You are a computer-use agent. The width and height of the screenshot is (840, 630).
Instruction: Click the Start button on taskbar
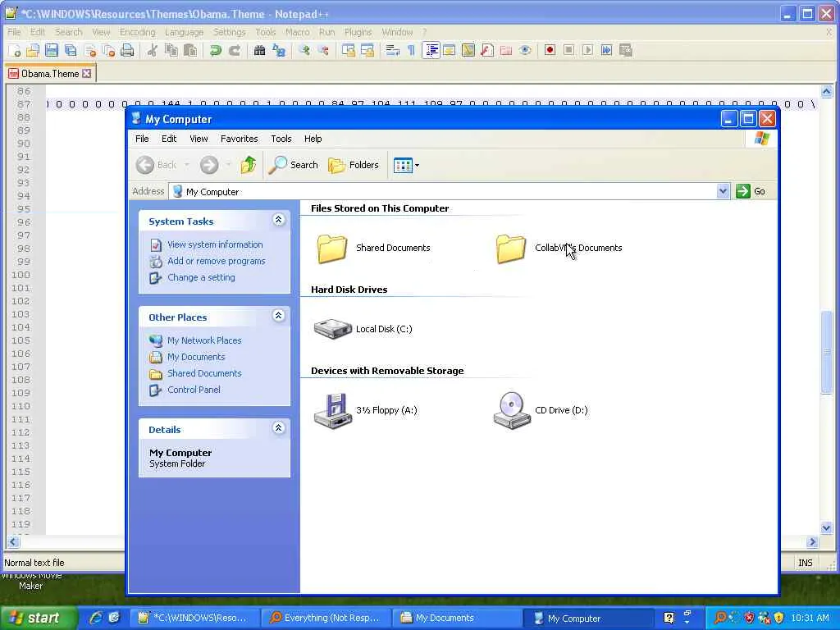pos(38,618)
